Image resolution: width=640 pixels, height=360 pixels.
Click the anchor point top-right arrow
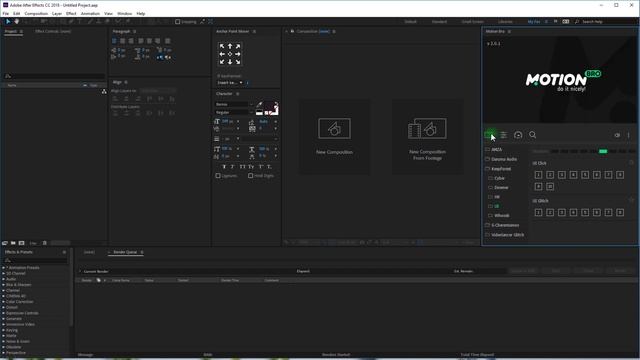238,46
